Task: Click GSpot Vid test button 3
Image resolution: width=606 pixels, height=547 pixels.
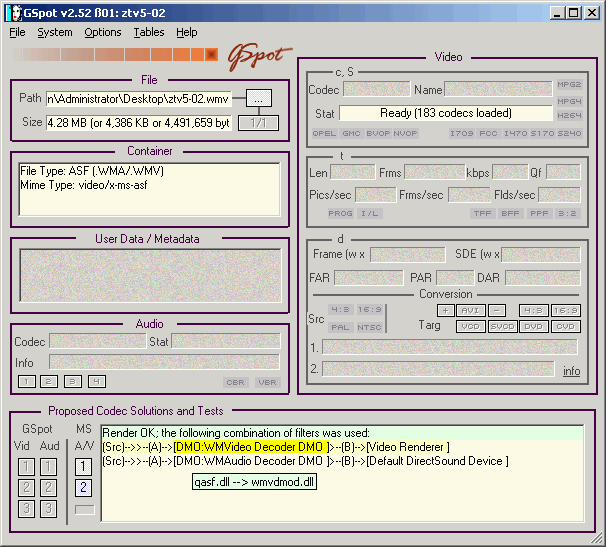Action: [26, 509]
